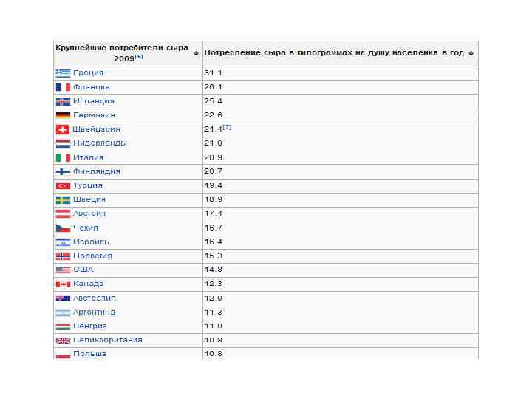
Task: Select the value 14.8 for USA
Action: [x=213, y=270]
